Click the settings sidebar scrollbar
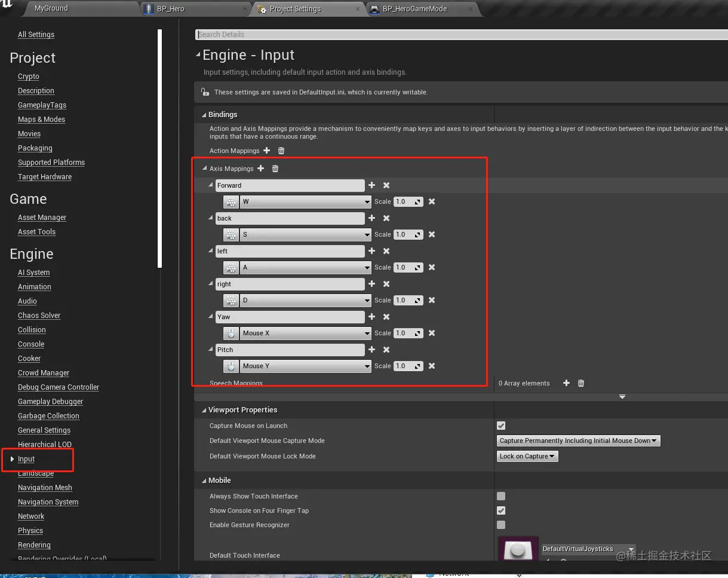 click(159, 148)
